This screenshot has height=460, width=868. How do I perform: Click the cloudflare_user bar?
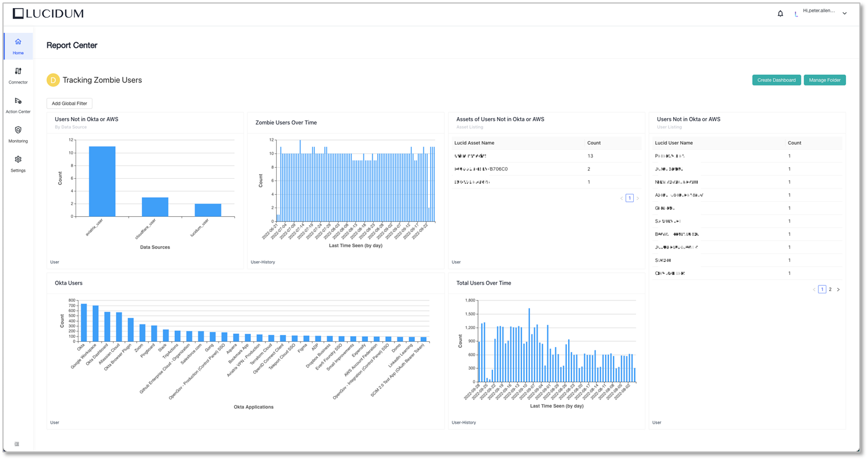[155, 207]
